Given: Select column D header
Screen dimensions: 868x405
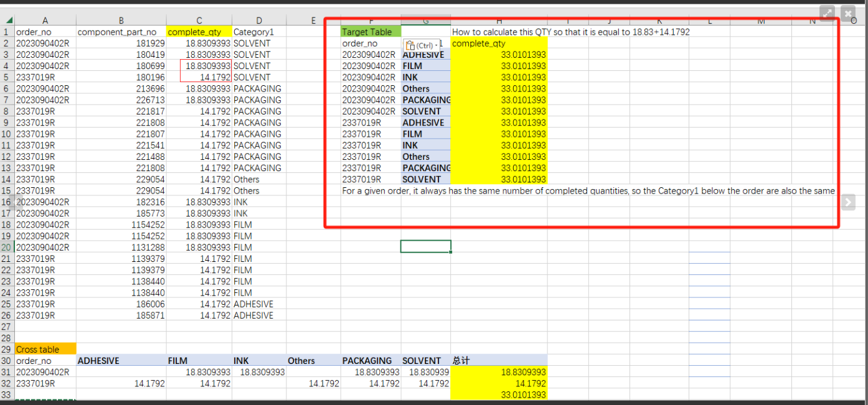Looking at the screenshot, I should click(258, 21).
